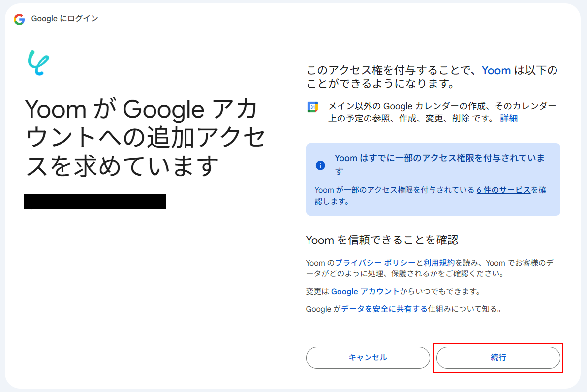Open the Google アカウント link
Image resolution: width=587 pixels, height=392 pixels.
point(365,291)
